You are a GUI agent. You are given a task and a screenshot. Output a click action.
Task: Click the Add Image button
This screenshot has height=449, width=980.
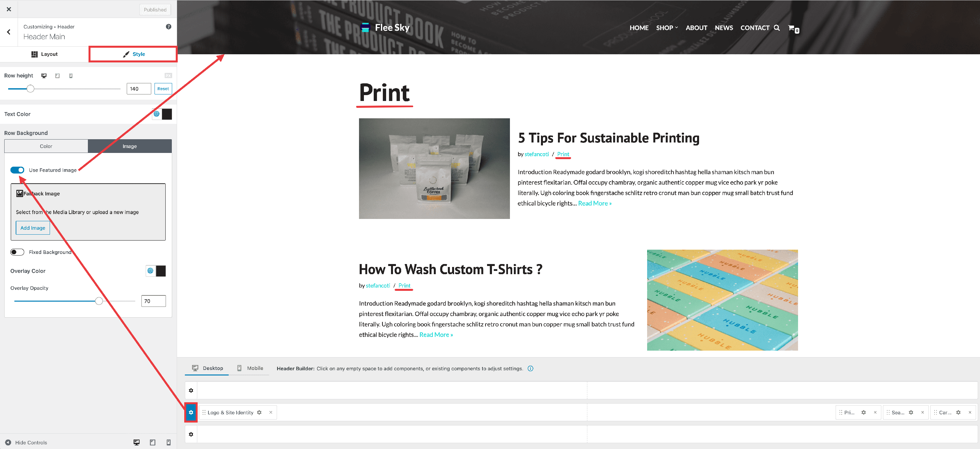coord(33,228)
